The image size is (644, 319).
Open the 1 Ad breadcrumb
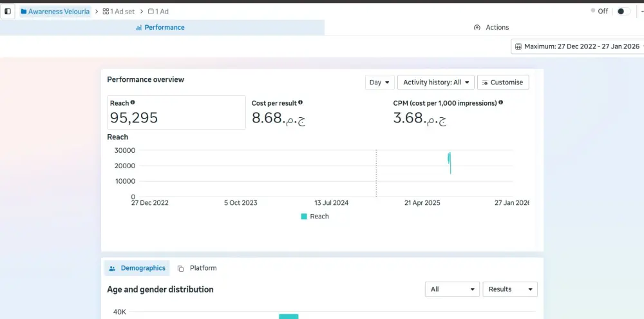(158, 12)
